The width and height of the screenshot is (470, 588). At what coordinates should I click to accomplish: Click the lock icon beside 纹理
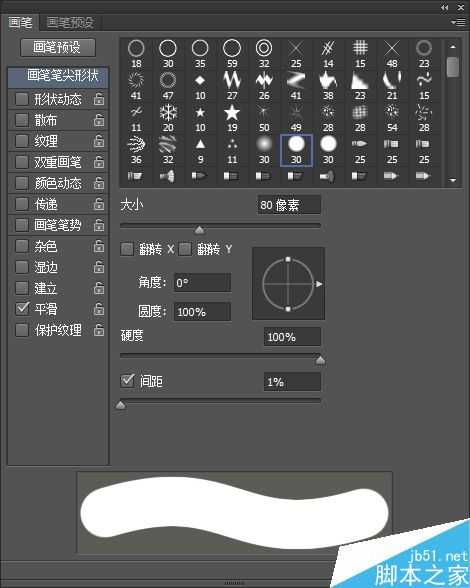click(99, 141)
